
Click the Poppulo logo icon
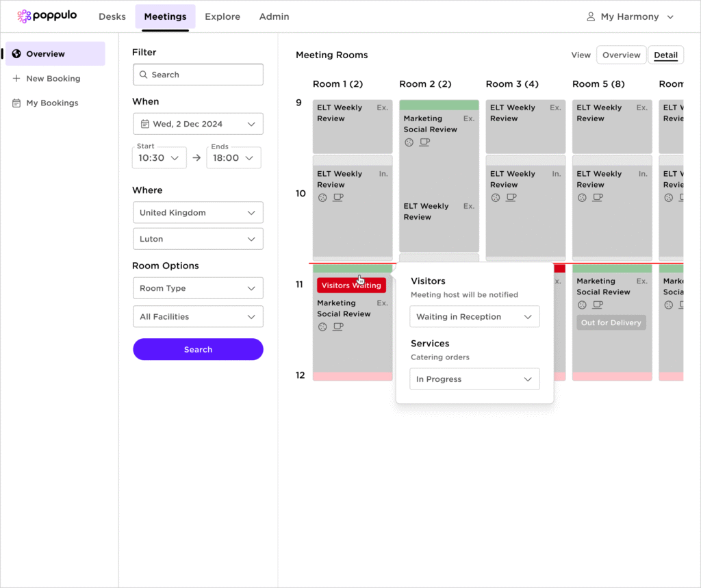click(24, 16)
